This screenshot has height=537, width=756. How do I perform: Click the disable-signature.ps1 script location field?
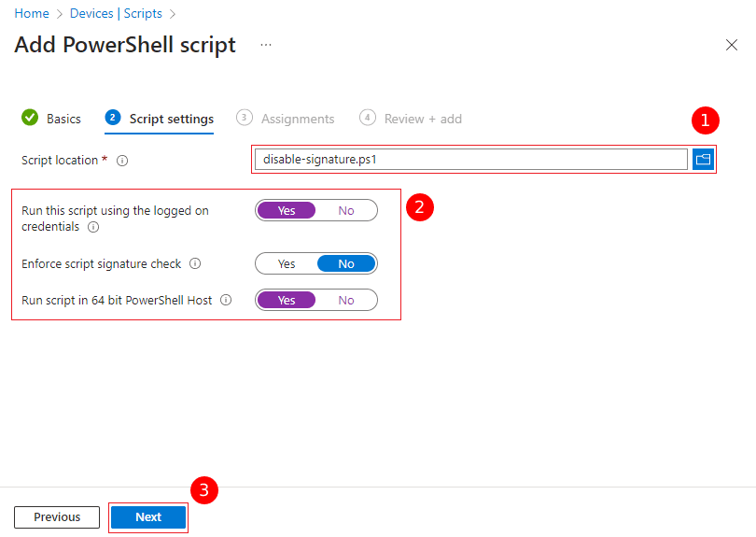(470, 160)
